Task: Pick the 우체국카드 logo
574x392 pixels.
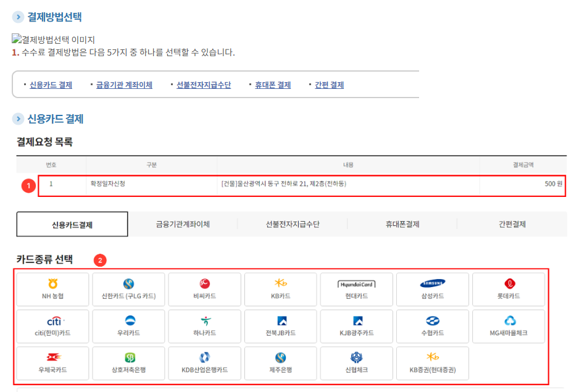Action: coord(54,357)
